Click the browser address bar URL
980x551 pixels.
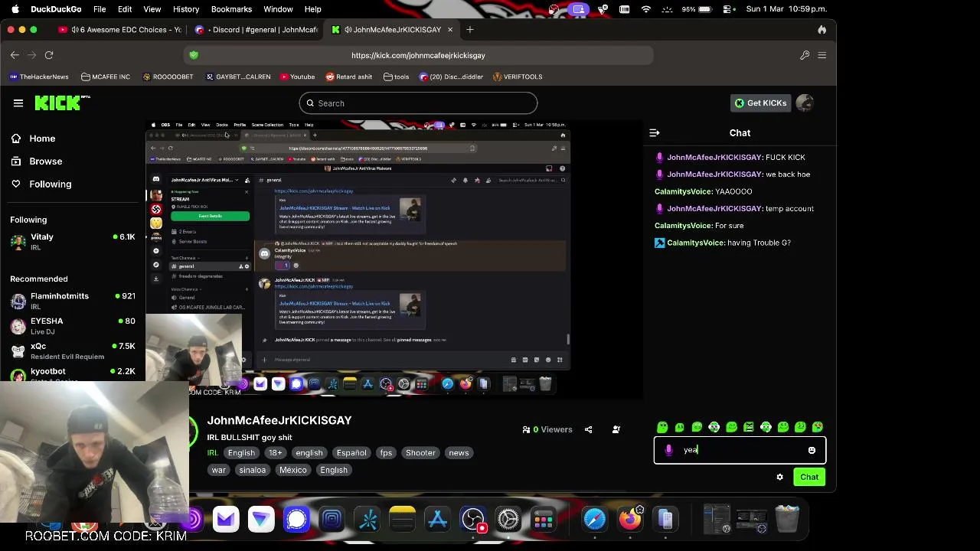(418, 55)
